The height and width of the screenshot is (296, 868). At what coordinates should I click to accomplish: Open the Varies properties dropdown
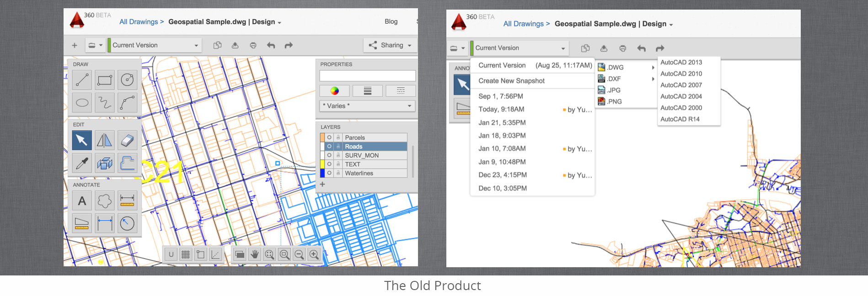(367, 106)
